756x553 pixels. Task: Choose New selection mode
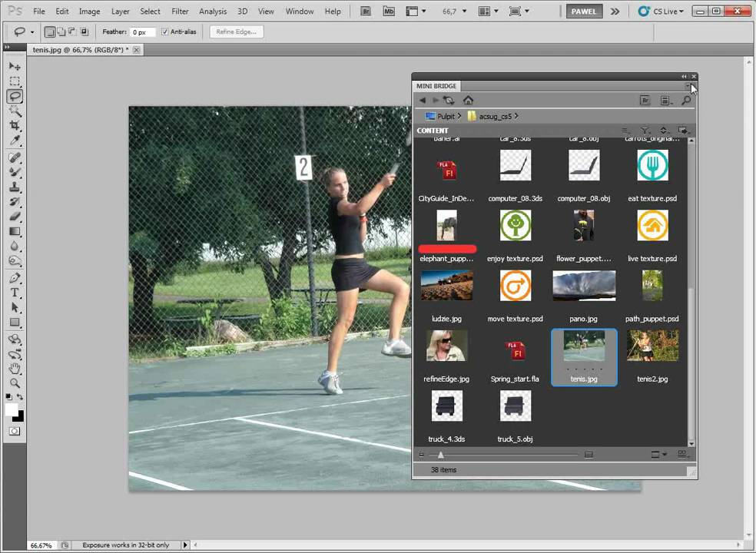[49, 31]
